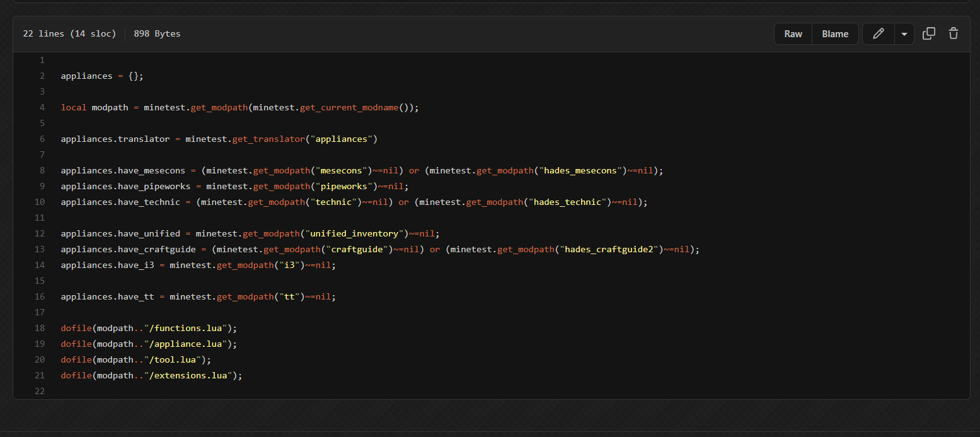Open the edit options dropdown arrow

[904, 34]
